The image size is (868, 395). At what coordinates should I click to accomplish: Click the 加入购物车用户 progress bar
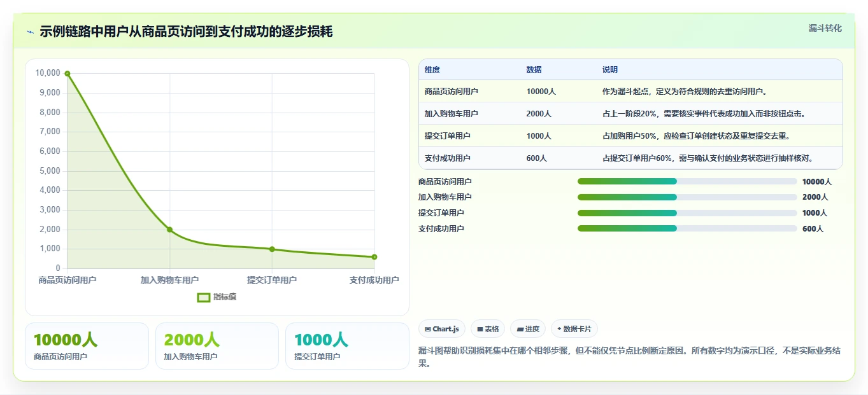pyautogui.click(x=687, y=197)
